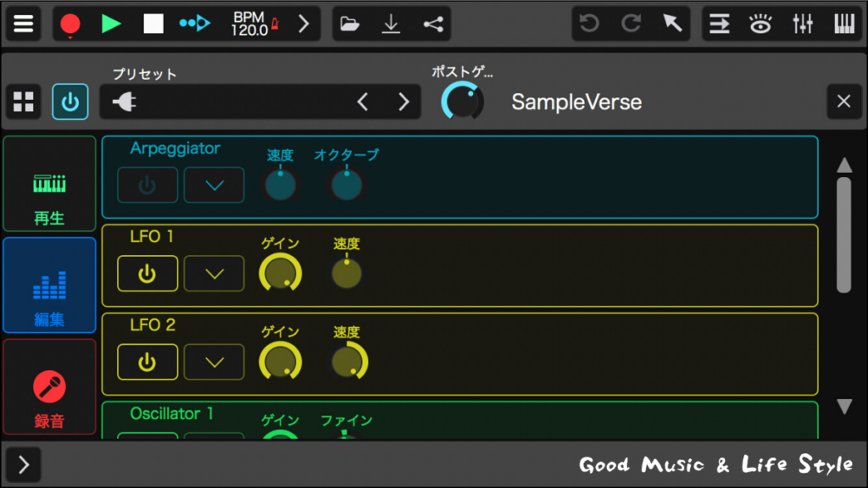This screenshot has width=868, height=488.
Task: Adjust the LFO 1 ゲイン knob
Action: coord(280,274)
